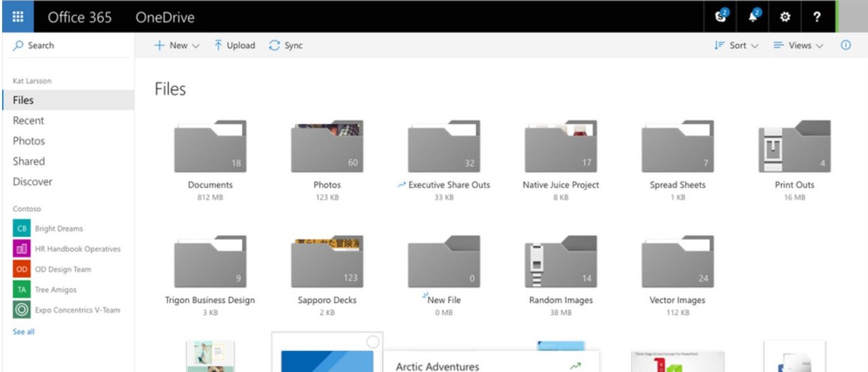Open the bell notifications icon
The width and height of the screenshot is (868, 372).
pyautogui.click(x=753, y=17)
